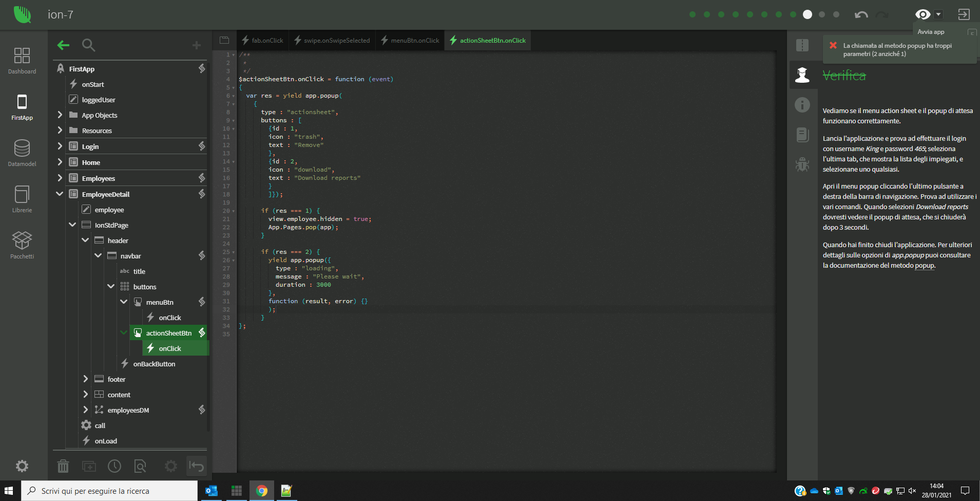Open the Datamodel section
This screenshot has width=980, height=501.
(22, 153)
